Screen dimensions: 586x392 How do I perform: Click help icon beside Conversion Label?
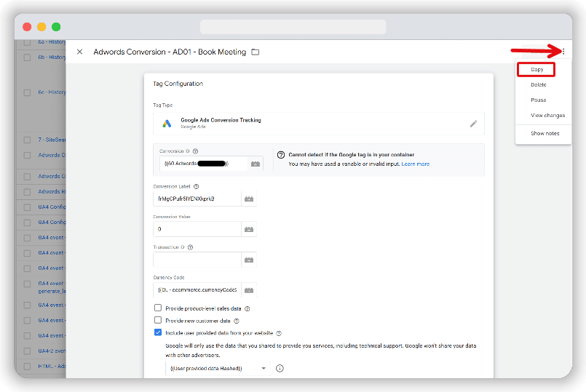click(197, 186)
